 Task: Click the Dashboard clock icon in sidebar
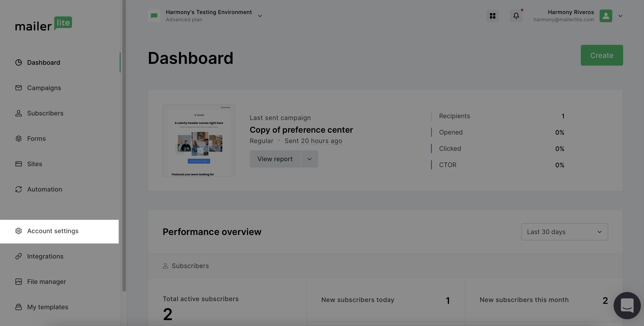click(x=19, y=62)
